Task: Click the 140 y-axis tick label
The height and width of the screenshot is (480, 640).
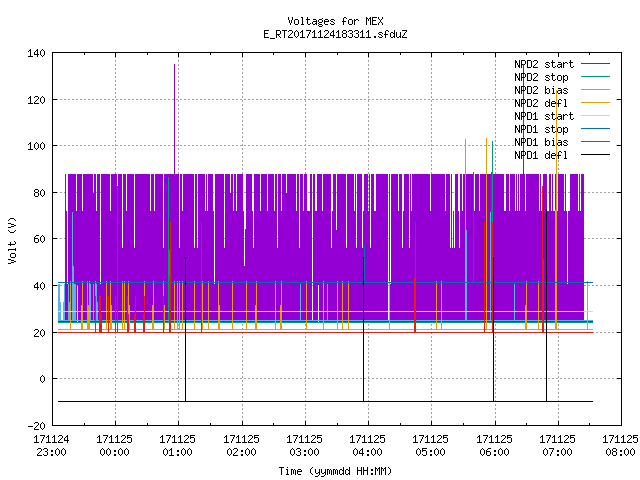Action: tap(36, 53)
